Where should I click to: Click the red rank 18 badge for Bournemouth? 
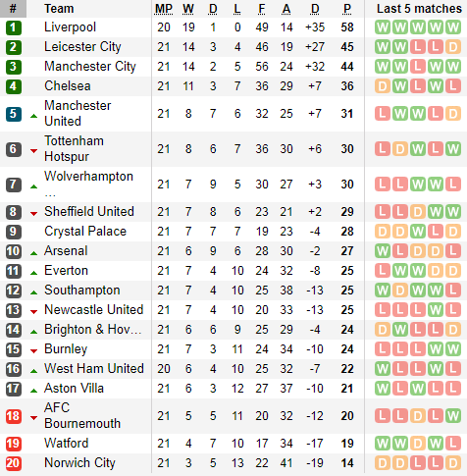[x=14, y=416]
